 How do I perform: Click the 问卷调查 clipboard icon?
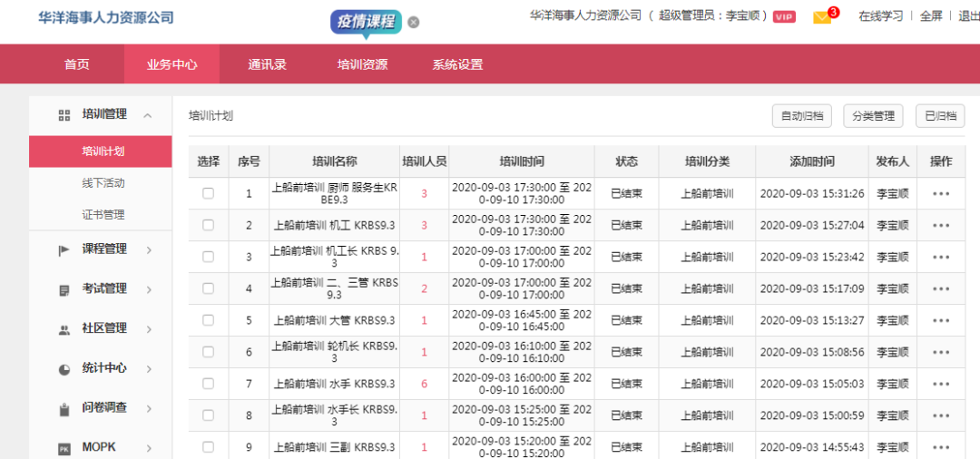64,409
